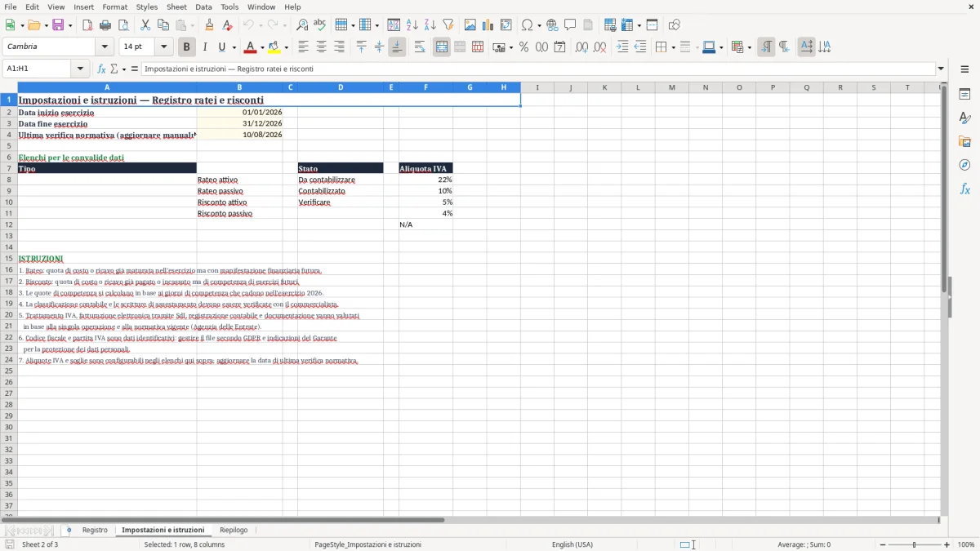Open the Gallery sidebar panel

pos(964,141)
